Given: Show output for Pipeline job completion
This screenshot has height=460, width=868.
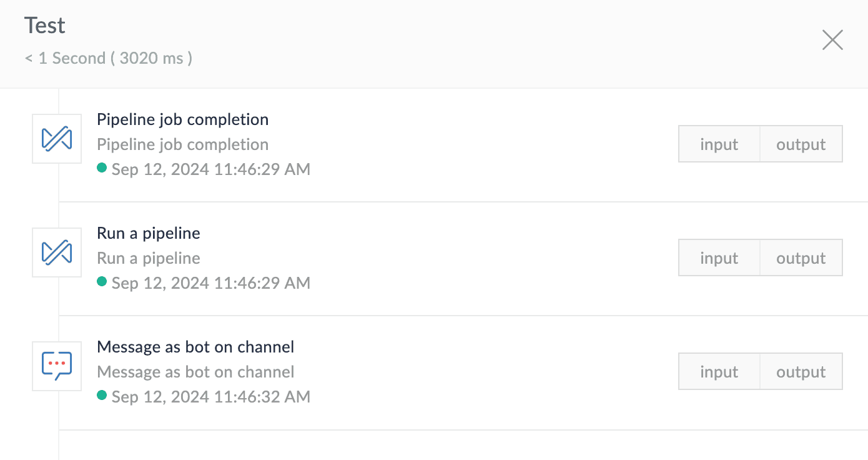Looking at the screenshot, I should [x=801, y=144].
